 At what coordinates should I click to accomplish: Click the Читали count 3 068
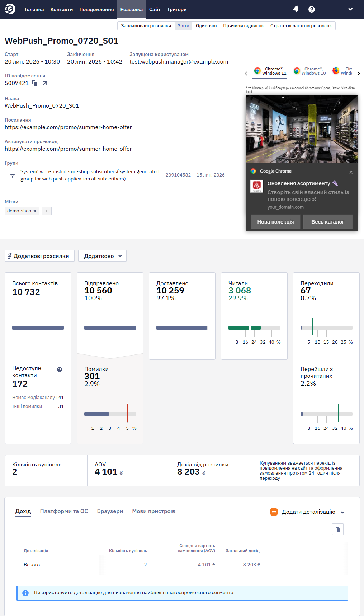240,291
